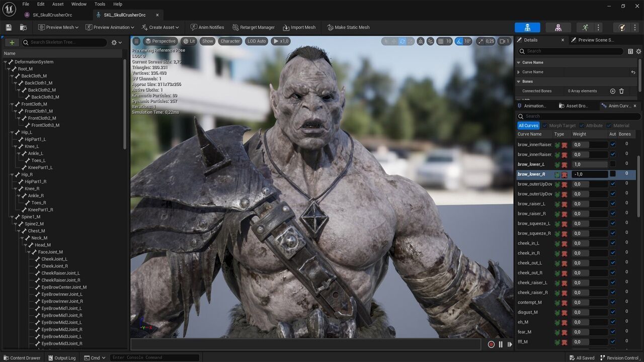Image resolution: width=644 pixels, height=362 pixels.
Task: Add new bone with green plus button
Action: pyautogui.click(x=12, y=42)
